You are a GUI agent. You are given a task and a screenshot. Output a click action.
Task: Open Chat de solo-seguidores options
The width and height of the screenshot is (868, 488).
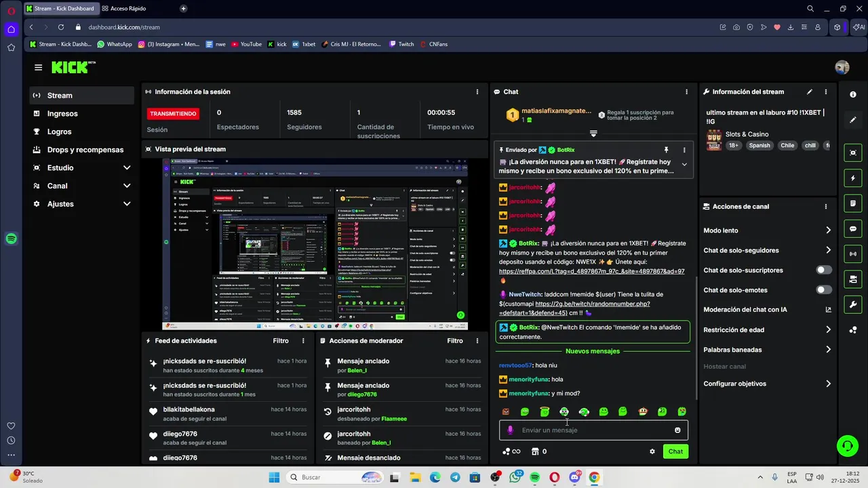coord(767,250)
